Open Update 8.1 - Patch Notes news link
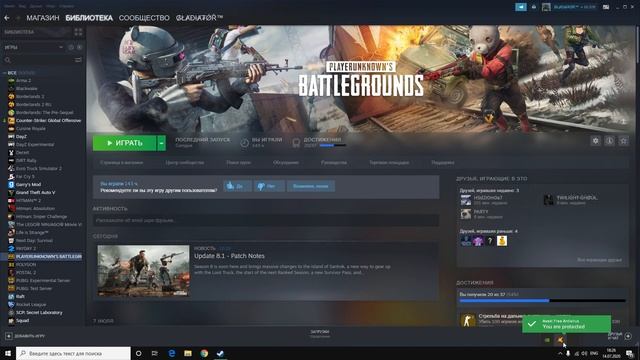Image resolution: width=640 pixels, height=360 pixels. (x=229, y=256)
